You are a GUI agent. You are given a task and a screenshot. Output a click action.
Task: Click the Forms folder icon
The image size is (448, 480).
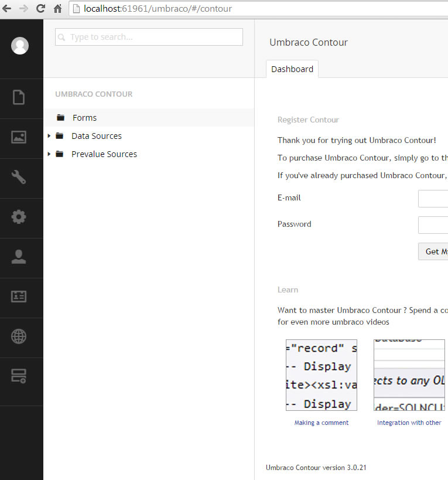tap(60, 118)
